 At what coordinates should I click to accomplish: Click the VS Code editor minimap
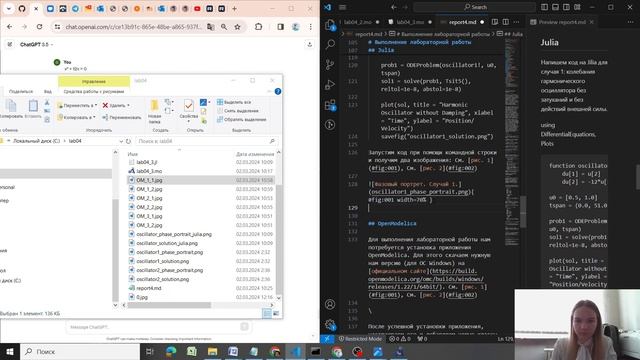click(512, 143)
